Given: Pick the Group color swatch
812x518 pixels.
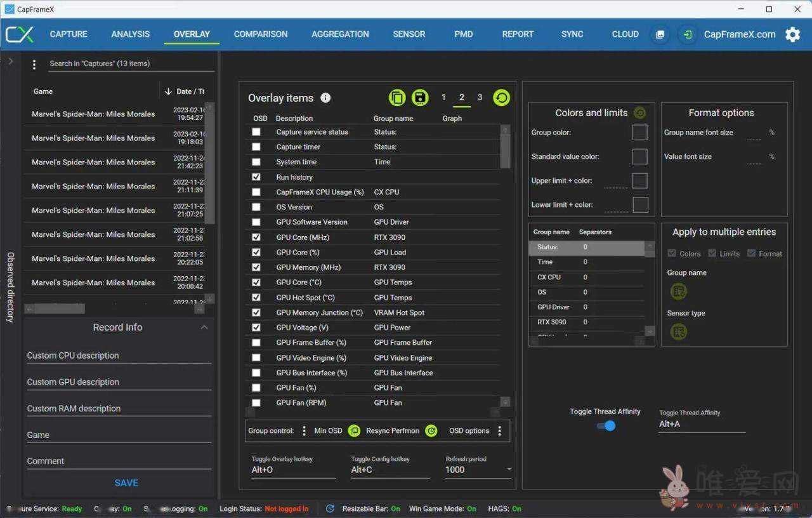Looking at the screenshot, I should (x=640, y=133).
